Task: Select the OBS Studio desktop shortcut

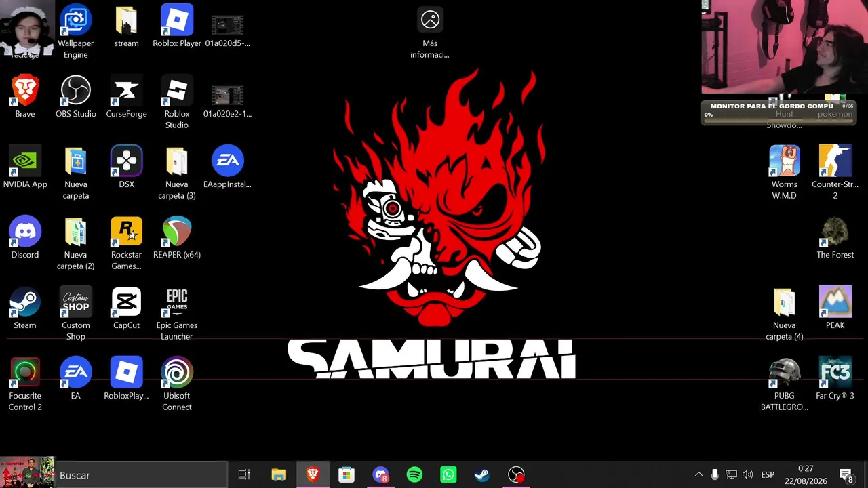Action: (75, 97)
